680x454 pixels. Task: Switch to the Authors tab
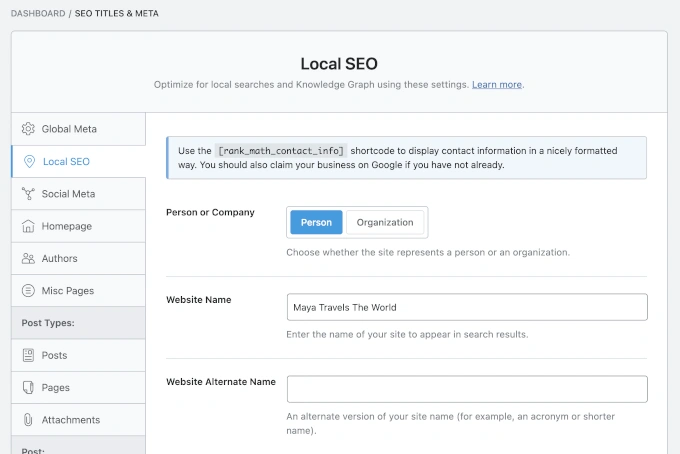click(x=59, y=258)
